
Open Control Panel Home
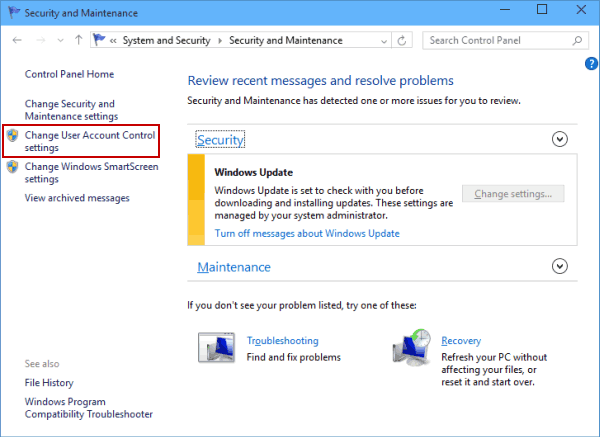click(69, 74)
